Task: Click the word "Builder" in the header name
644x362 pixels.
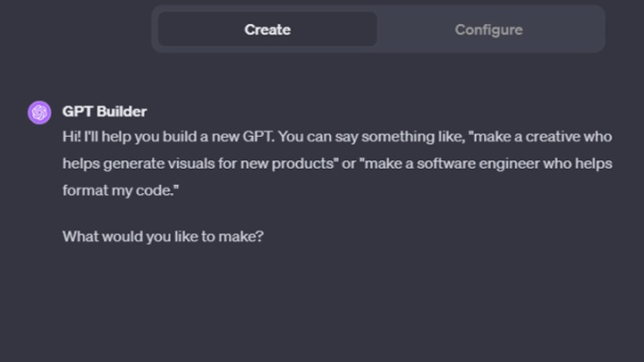Action: tap(122, 112)
